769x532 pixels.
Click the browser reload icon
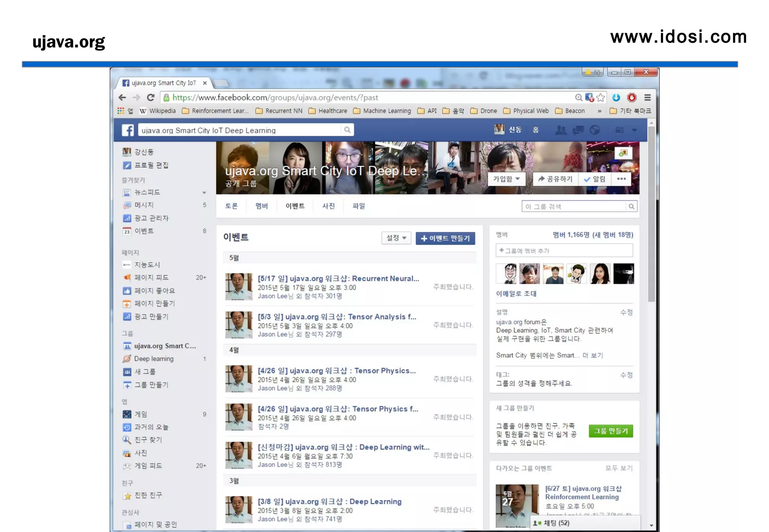[151, 98]
